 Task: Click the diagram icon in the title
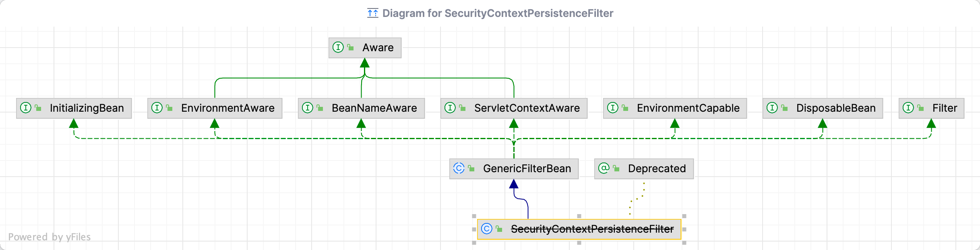click(x=372, y=13)
